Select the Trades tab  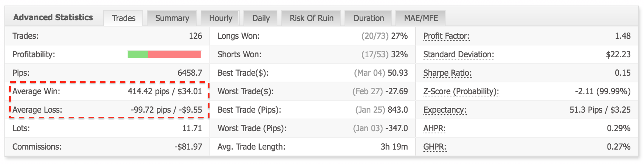124,18
